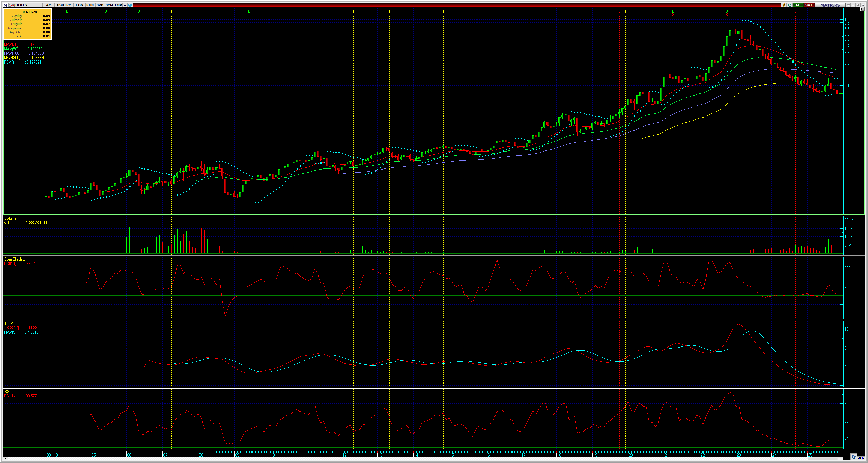Select the KHN toolbar item

point(90,5)
